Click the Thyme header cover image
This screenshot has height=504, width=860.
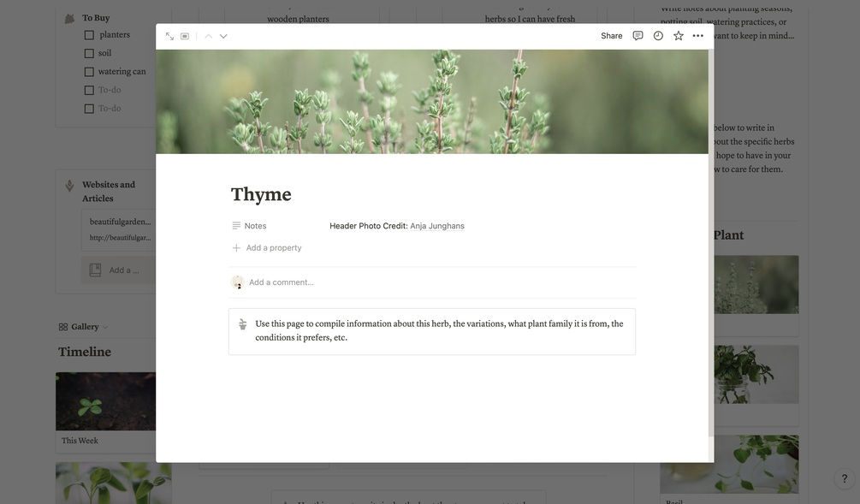point(432,102)
